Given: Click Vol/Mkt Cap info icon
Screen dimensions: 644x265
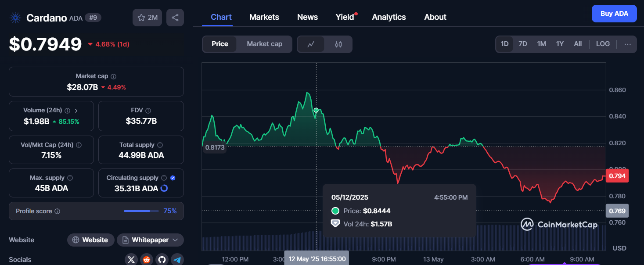Looking at the screenshot, I should point(79,145).
